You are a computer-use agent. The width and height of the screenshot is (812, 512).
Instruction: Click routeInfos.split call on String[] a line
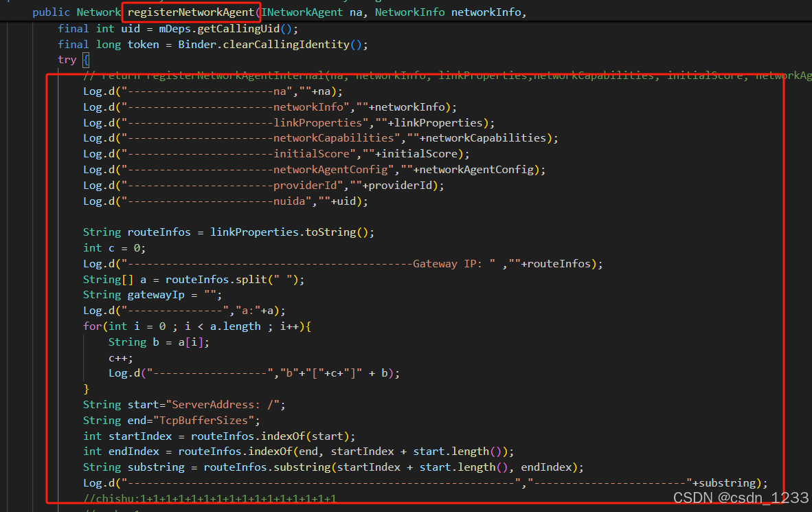click(x=232, y=280)
